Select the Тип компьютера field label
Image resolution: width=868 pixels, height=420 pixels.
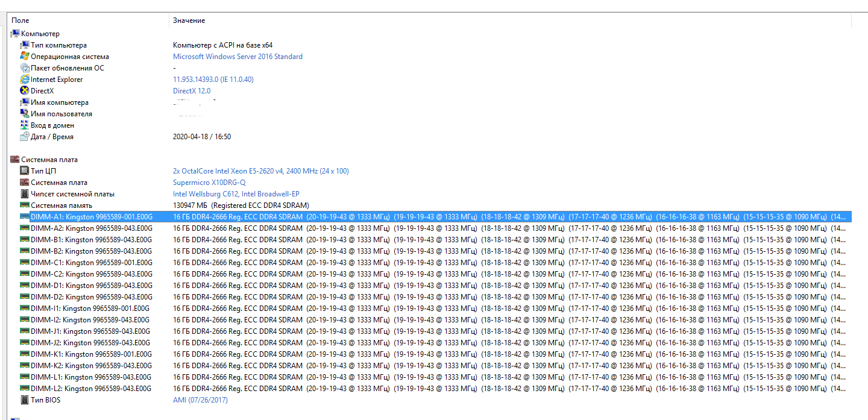point(58,45)
